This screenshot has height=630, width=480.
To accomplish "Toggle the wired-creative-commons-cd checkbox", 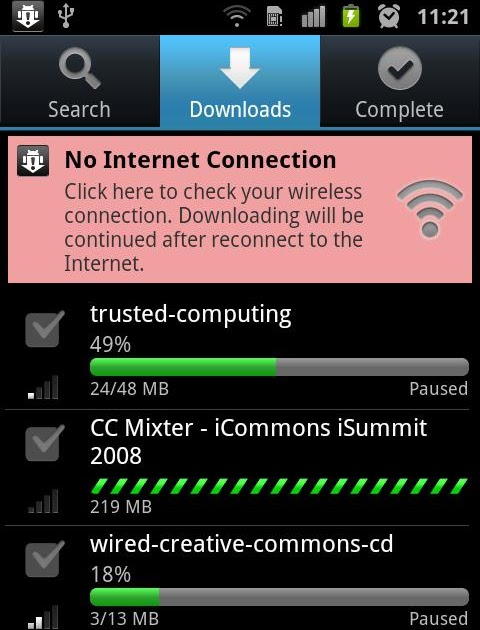I will pyautogui.click(x=44, y=559).
